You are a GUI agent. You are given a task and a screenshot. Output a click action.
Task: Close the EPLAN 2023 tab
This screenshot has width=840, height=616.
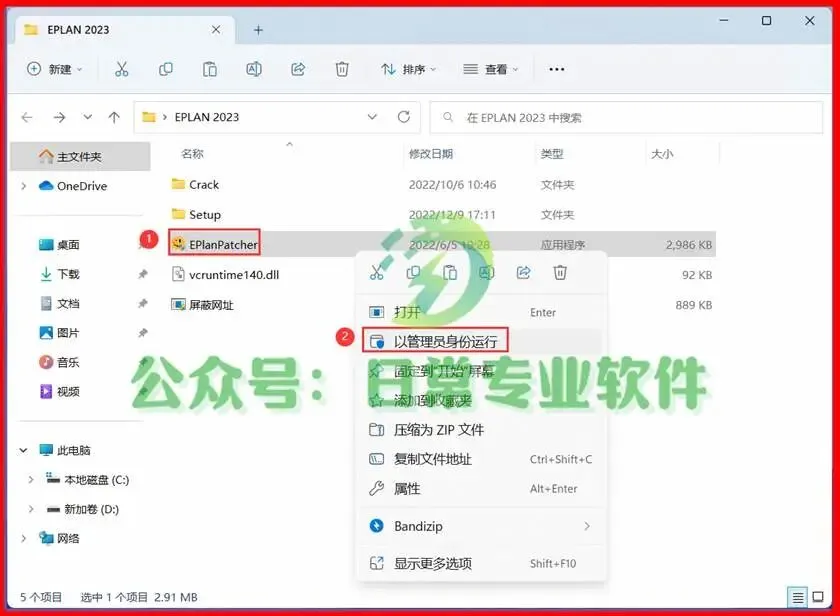click(216, 29)
